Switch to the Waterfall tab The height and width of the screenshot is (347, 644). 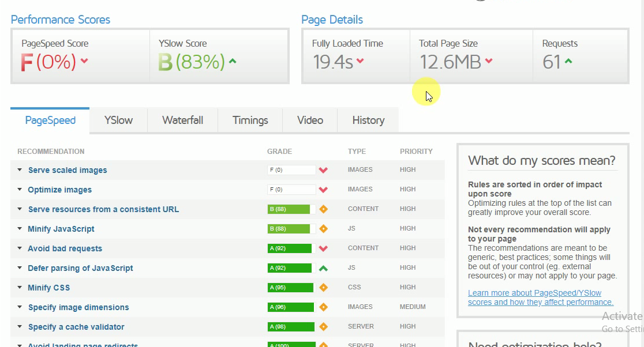tap(182, 120)
